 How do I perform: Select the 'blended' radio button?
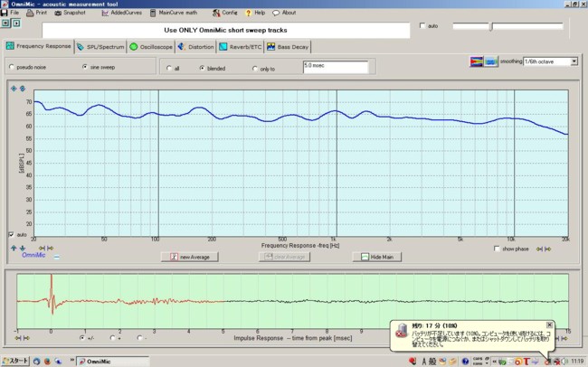click(x=202, y=68)
